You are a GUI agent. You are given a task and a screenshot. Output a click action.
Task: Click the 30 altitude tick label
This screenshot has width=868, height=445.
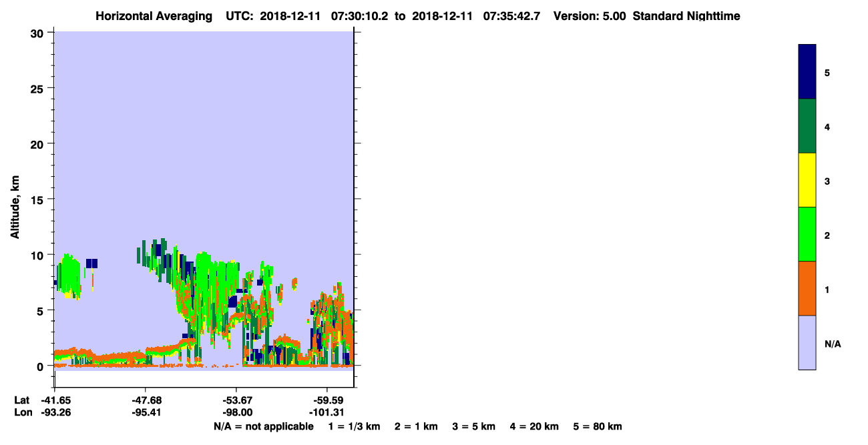pos(38,33)
